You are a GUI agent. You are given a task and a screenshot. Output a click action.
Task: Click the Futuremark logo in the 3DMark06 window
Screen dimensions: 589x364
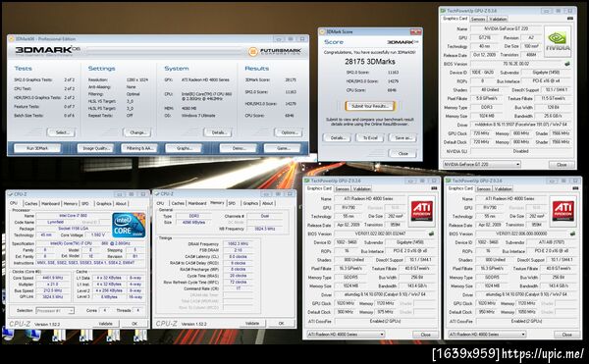coord(275,52)
